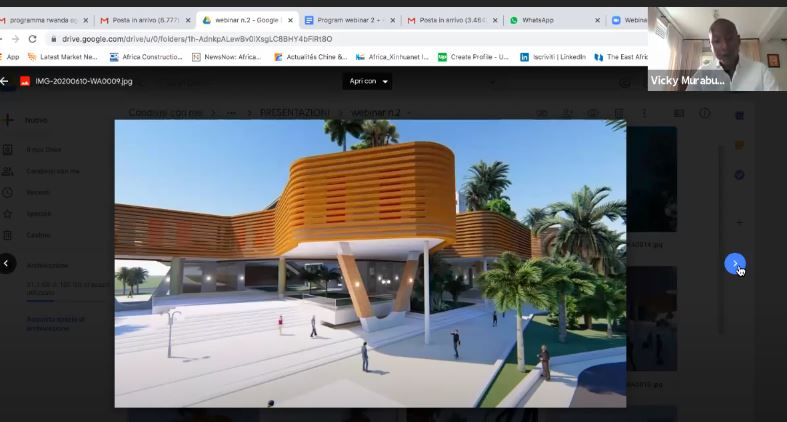Open the 'Africa Constructio...' bookmark
This screenshot has width=787, height=422.
146,57
